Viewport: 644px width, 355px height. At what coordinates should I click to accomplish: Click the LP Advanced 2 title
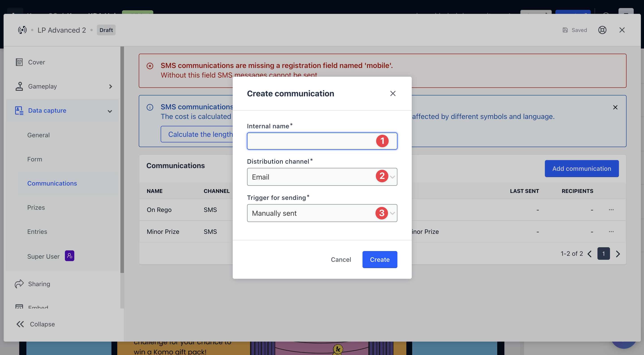click(62, 30)
